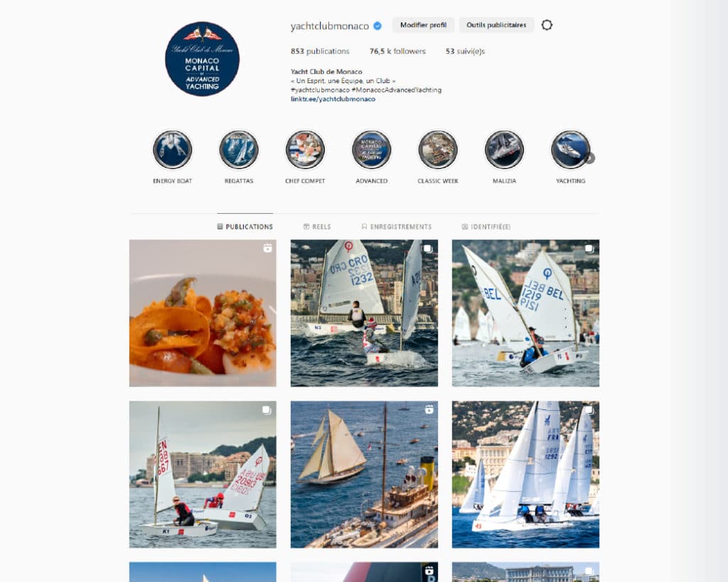Switch to the ENREGISTREMENTS tab
This screenshot has height=582, width=728.
pyautogui.click(x=397, y=227)
